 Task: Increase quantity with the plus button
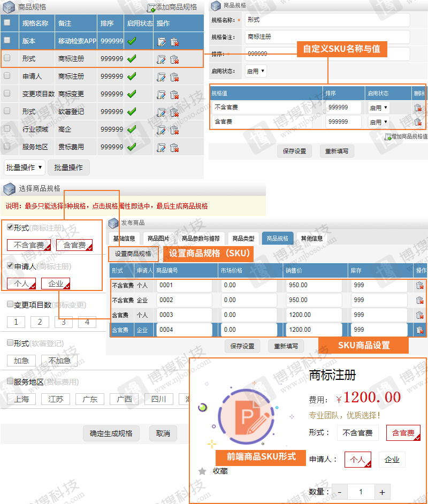[382, 492]
